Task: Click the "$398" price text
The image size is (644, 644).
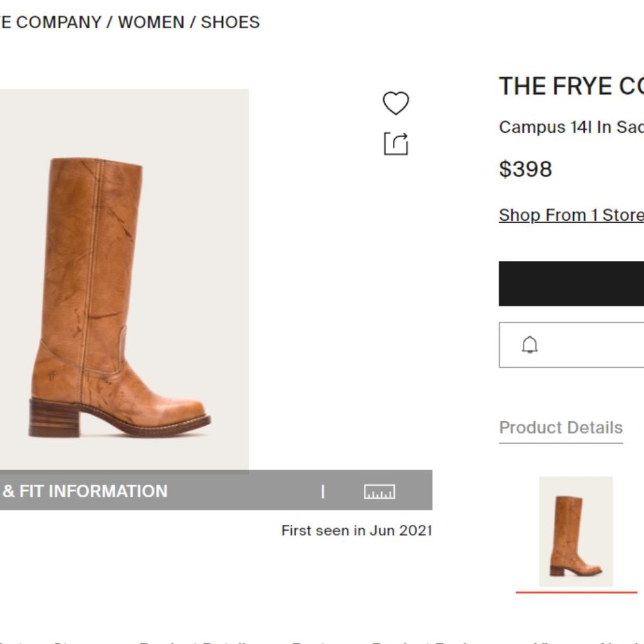Action: [526, 169]
